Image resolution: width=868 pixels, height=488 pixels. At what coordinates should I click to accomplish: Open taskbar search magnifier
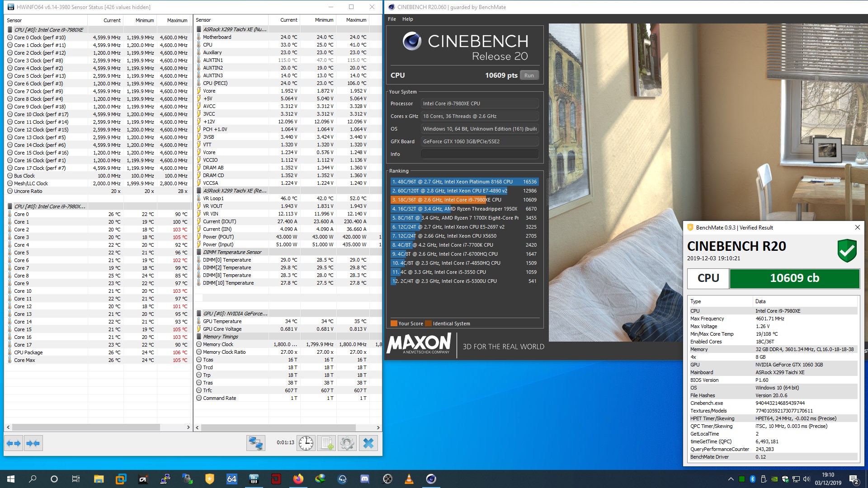33,479
